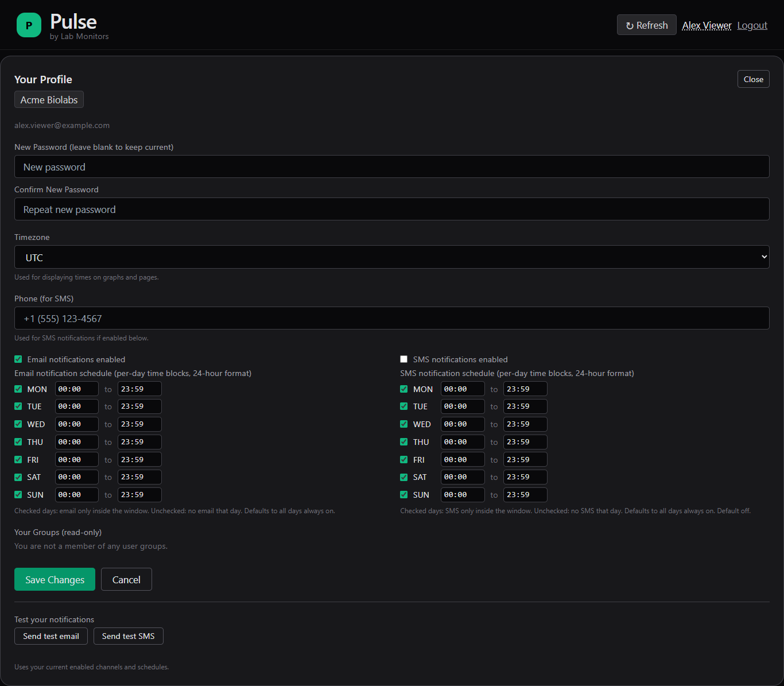The width and height of the screenshot is (784, 686).
Task: Uncheck MON in the email schedule
Action: point(18,389)
